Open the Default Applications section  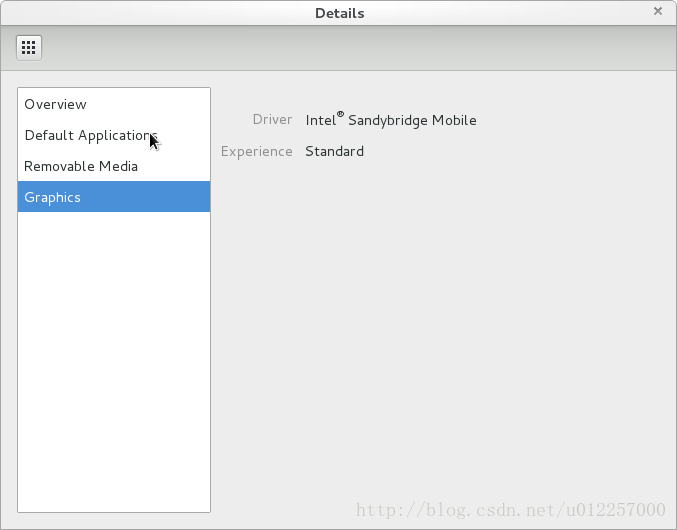tap(114, 135)
